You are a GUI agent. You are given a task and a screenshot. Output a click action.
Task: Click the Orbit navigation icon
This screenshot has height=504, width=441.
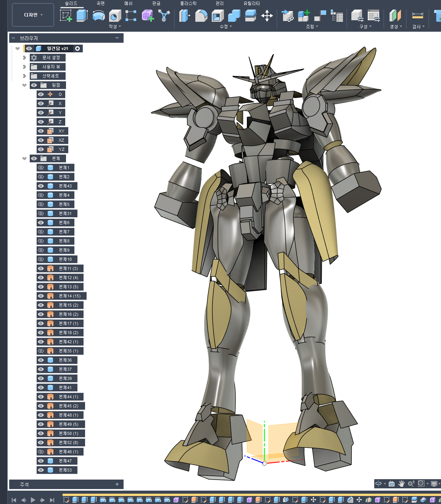pyautogui.click(x=378, y=484)
